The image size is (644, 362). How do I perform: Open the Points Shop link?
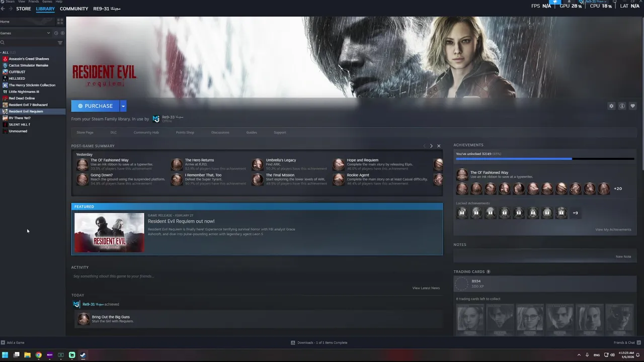coord(185,132)
